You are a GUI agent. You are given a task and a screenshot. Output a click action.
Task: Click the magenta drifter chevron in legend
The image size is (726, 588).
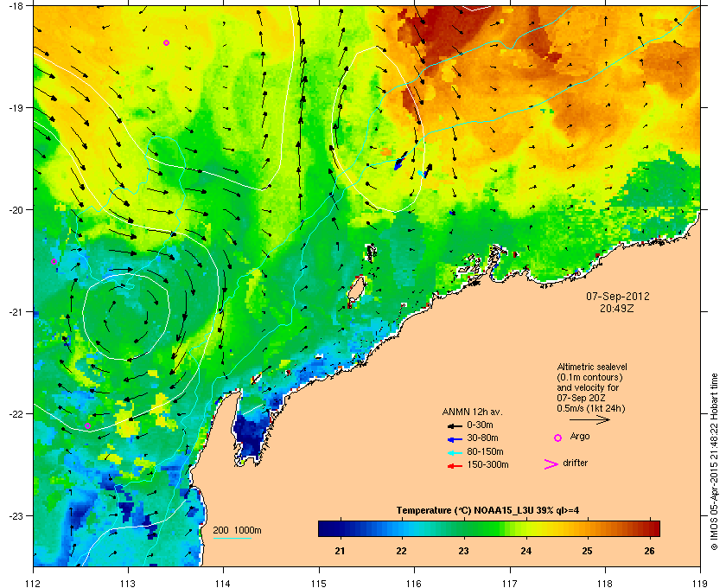click(x=551, y=464)
